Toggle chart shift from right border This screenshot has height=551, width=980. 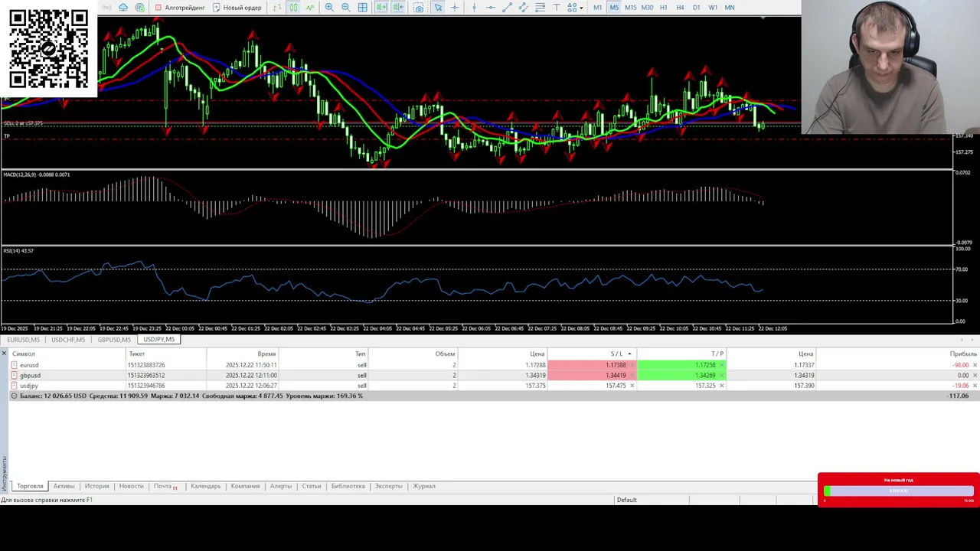click(x=381, y=7)
